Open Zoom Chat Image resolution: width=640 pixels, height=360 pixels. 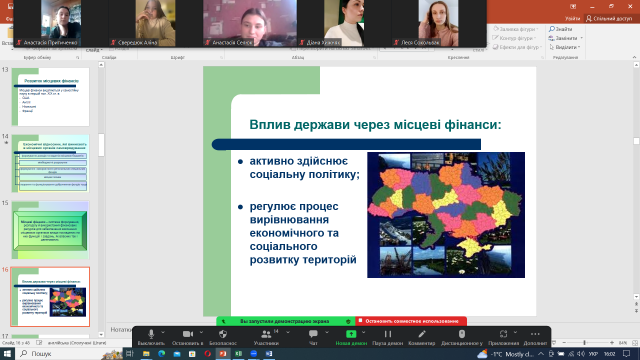point(313,338)
